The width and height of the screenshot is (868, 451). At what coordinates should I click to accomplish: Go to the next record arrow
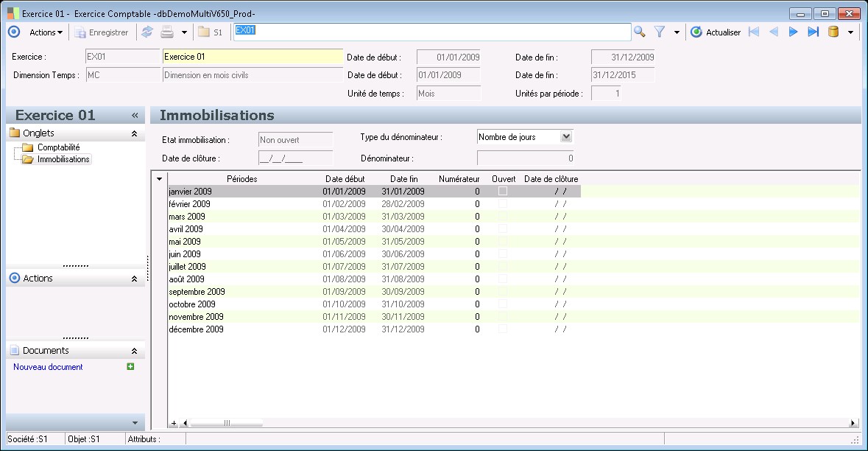(x=793, y=32)
